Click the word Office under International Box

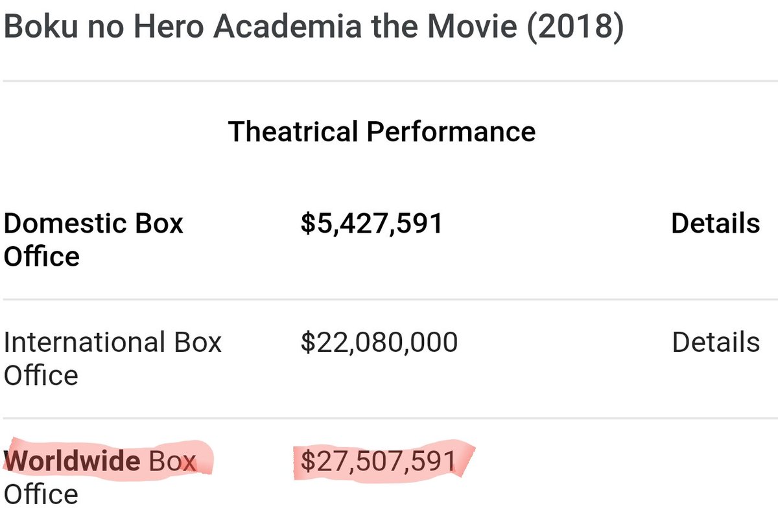click(x=41, y=375)
